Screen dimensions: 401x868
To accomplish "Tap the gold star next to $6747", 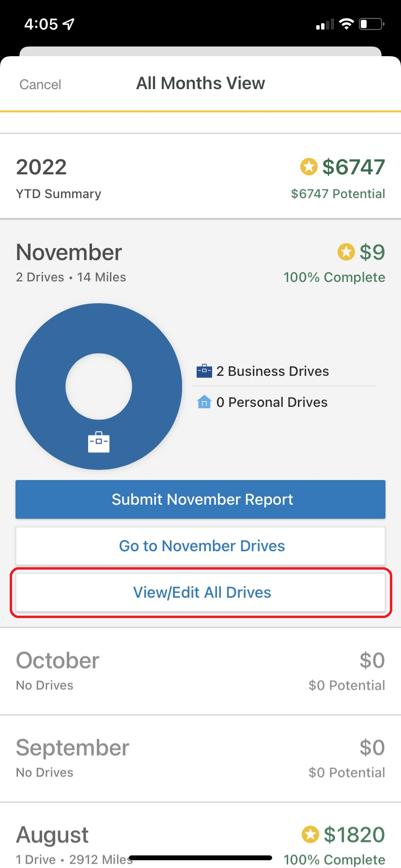I will [x=308, y=167].
